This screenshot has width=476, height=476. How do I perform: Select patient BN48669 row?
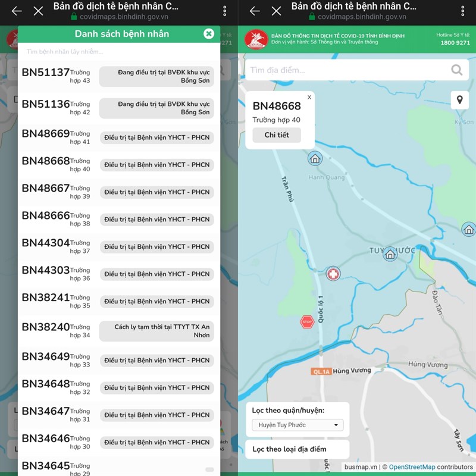tap(118, 137)
